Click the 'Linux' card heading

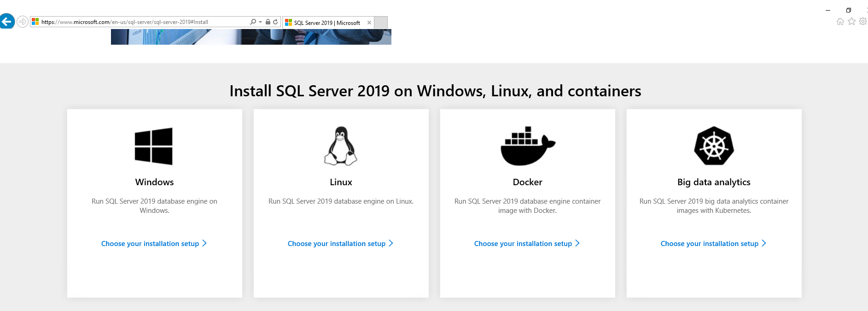(x=341, y=182)
